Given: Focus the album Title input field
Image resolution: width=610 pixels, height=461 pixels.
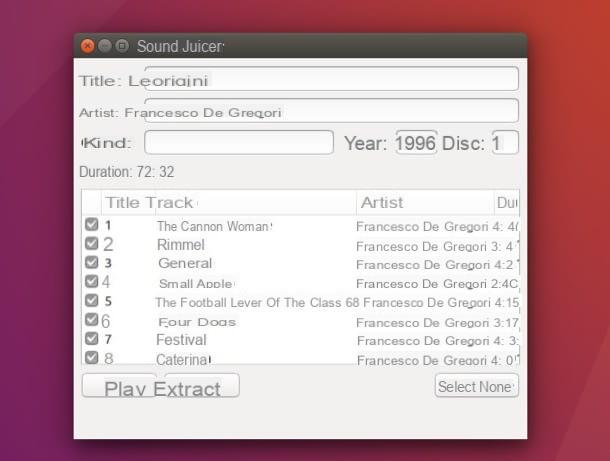Looking at the screenshot, I should click(x=331, y=79).
